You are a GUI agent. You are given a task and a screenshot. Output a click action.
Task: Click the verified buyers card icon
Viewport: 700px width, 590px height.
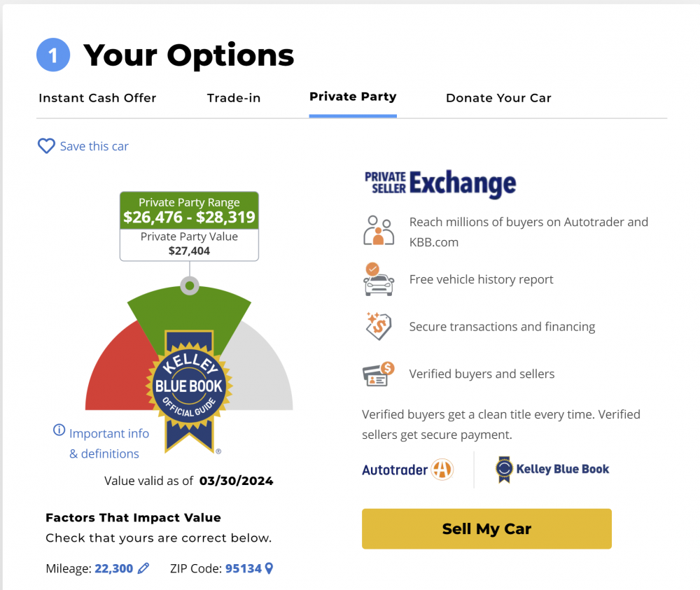coord(379,374)
